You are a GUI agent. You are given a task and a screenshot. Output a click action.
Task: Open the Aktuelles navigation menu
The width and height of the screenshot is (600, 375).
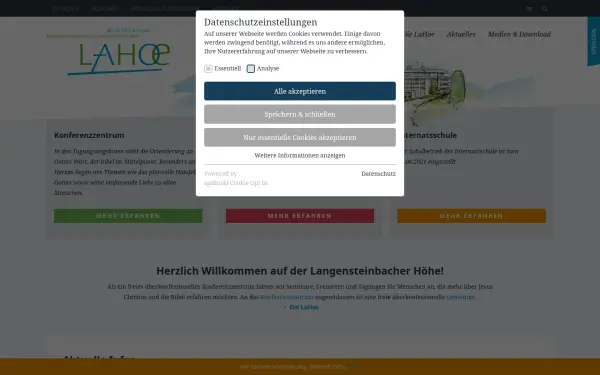[461, 34]
